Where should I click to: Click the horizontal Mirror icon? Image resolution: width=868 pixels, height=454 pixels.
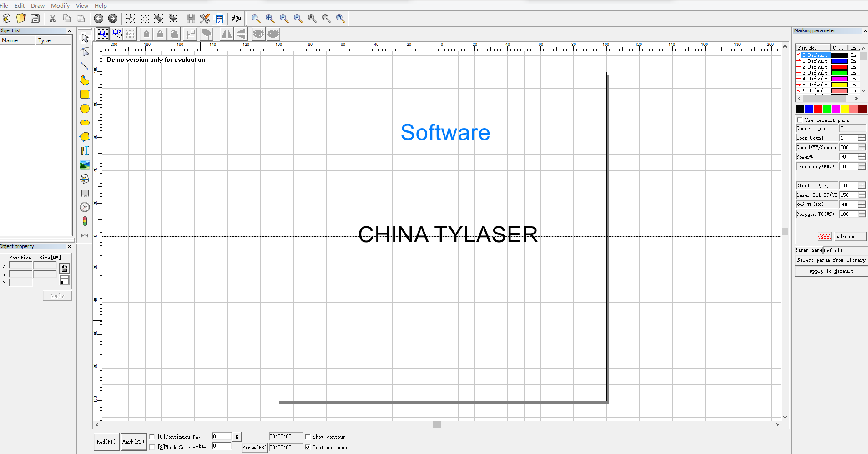(227, 34)
